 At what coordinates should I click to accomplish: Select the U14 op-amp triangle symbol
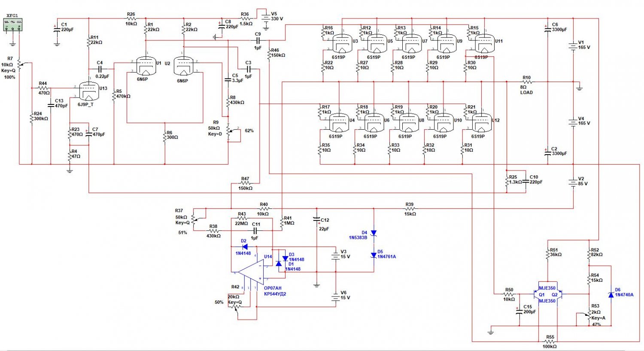(x=251, y=273)
